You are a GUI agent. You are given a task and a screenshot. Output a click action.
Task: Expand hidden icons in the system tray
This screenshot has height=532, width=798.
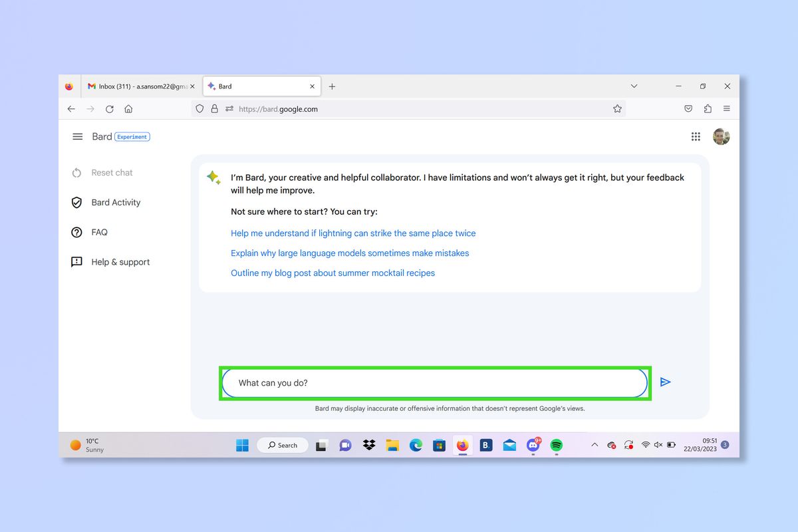594,445
